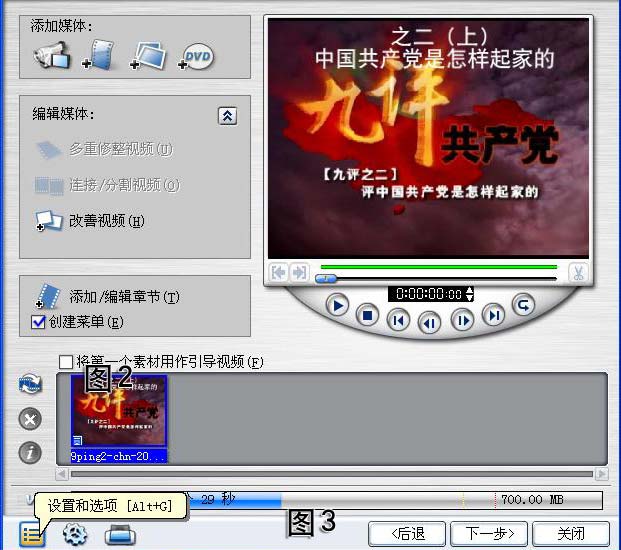621x550 pixels.
Task: Click the disc burner drive icon
Action: pos(120,534)
